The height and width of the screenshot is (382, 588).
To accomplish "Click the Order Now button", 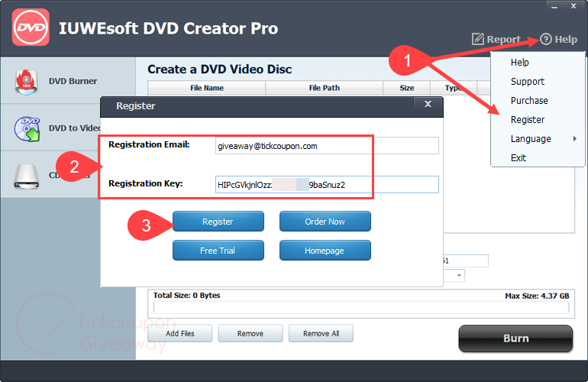I will point(325,222).
